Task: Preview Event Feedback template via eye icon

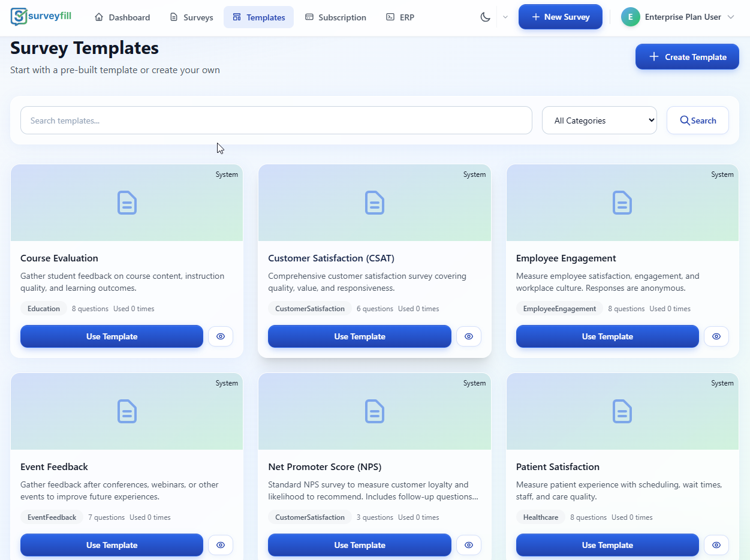Action: tap(221, 545)
